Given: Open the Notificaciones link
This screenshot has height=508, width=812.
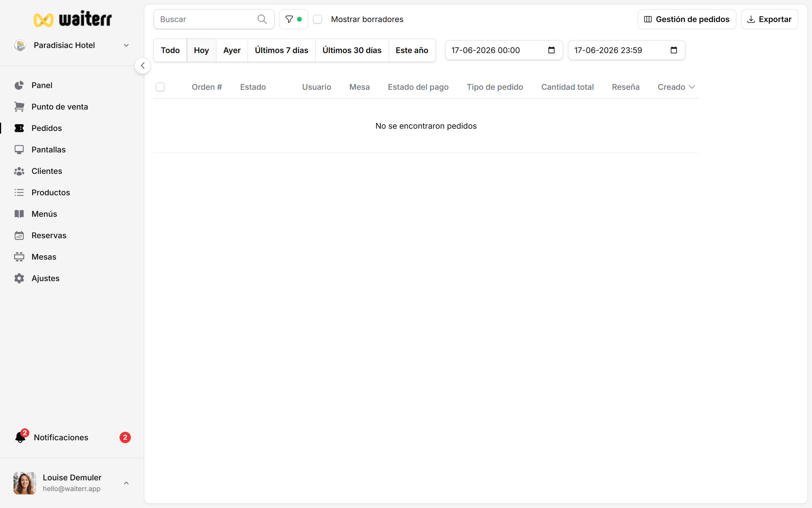Looking at the screenshot, I should 61,437.
